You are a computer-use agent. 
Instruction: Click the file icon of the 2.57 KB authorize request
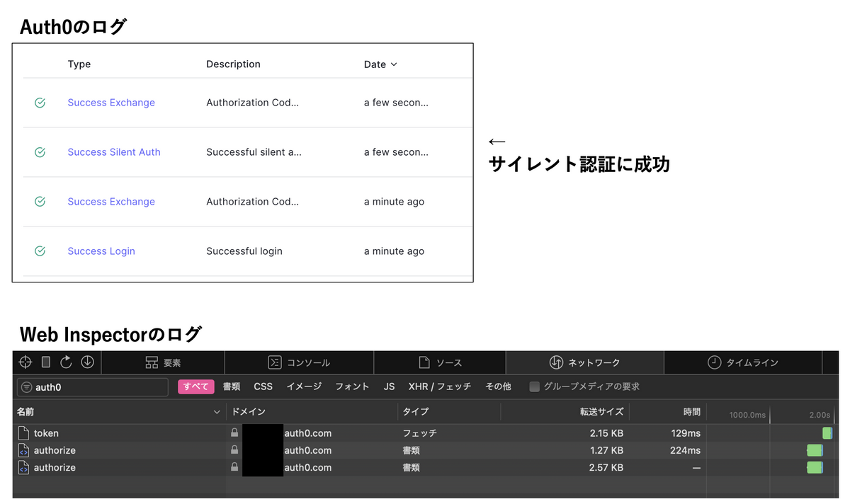[23, 467]
